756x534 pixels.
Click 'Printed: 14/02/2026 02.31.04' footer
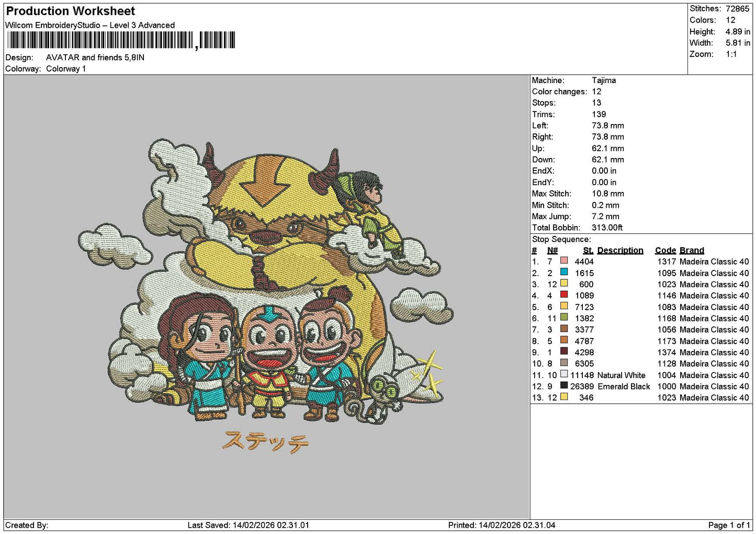tap(502, 525)
